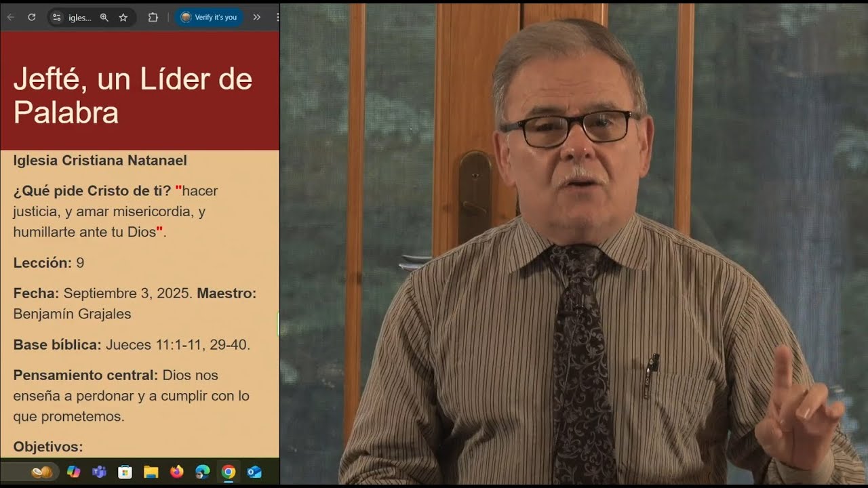Switch to Google Chrome in taskbar
The width and height of the screenshot is (868, 488).
229,472
